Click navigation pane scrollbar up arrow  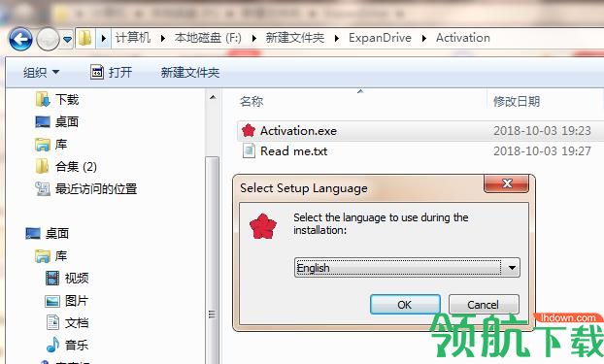coord(213,97)
